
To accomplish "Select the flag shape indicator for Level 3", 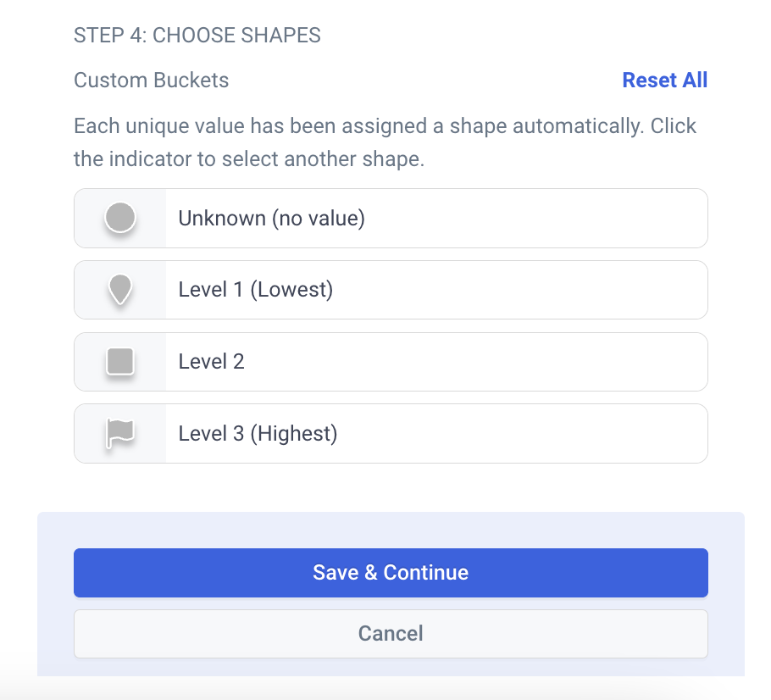I will pyautogui.click(x=120, y=433).
